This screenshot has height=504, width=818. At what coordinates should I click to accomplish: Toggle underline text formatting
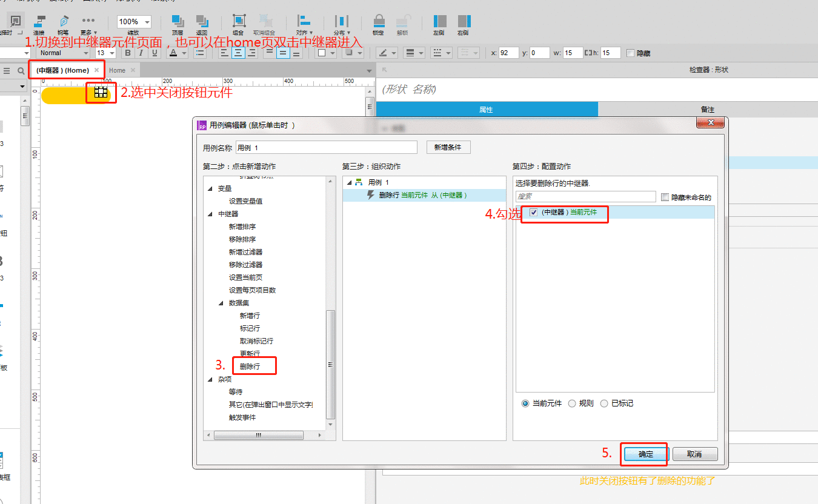tap(155, 53)
